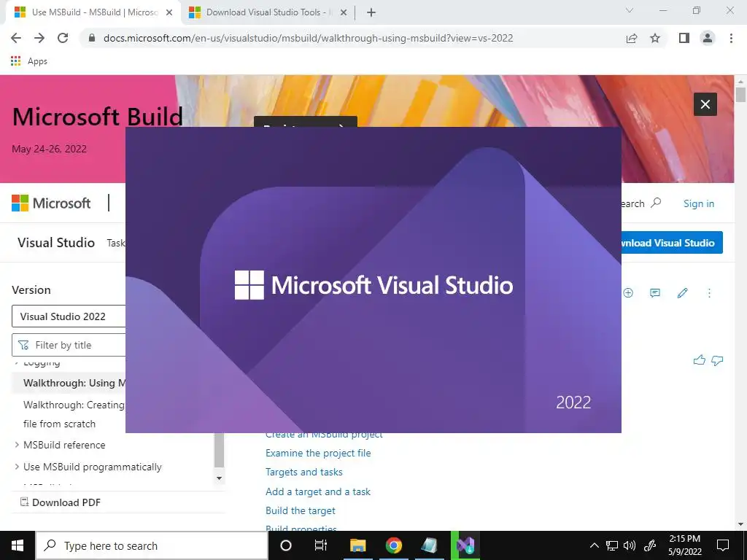Open Chrome's three-dot menu
The width and height of the screenshot is (747, 560).
pos(731,38)
